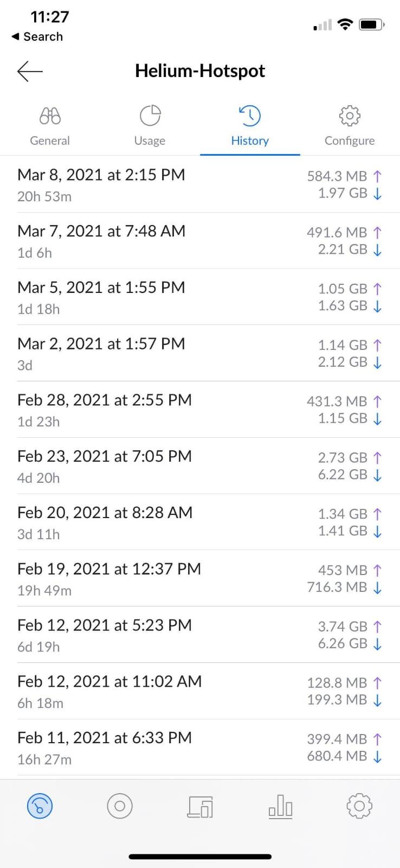Viewport: 400px width, 868px height.
Task: Open the client devices icon in bottom bar
Action: click(200, 806)
